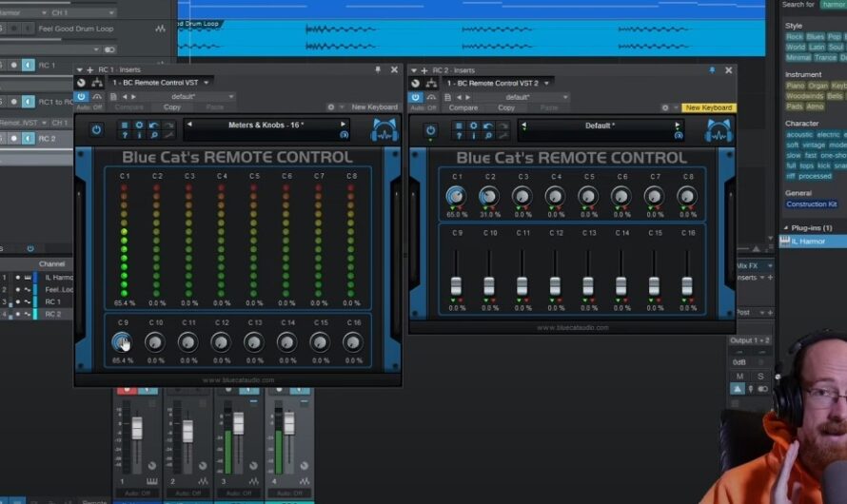Viewport: 847px width, 504px height.
Task: Open the main menu icon in RC 1 plugin
Action: [125, 126]
